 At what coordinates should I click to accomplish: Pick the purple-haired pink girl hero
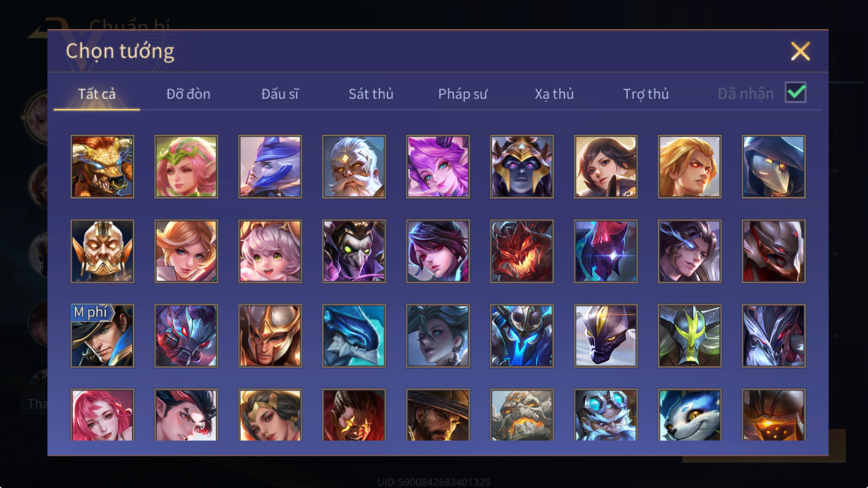point(438,167)
